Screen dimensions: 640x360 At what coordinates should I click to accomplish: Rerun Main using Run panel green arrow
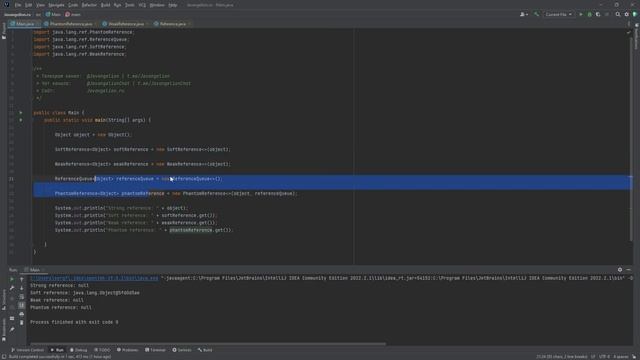tap(12, 279)
